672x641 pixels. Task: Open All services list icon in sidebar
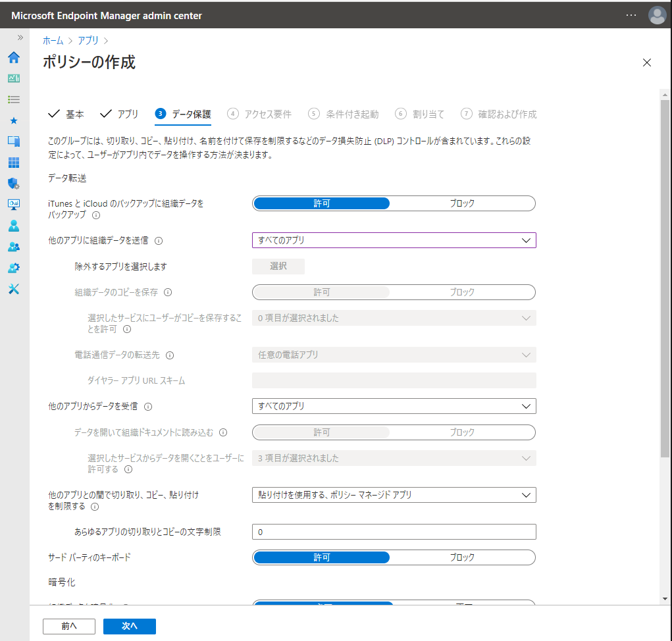tap(14, 99)
